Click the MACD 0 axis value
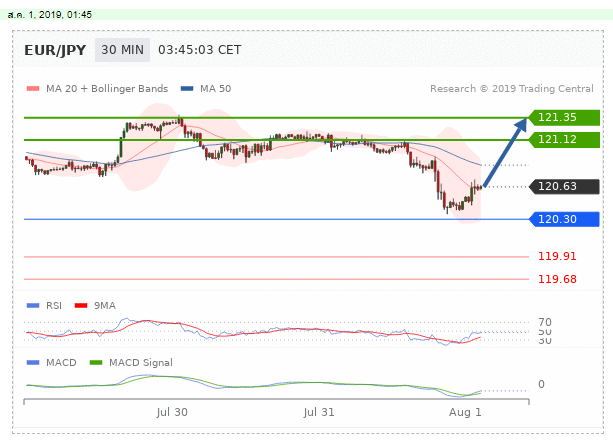613x442 pixels. click(541, 384)
